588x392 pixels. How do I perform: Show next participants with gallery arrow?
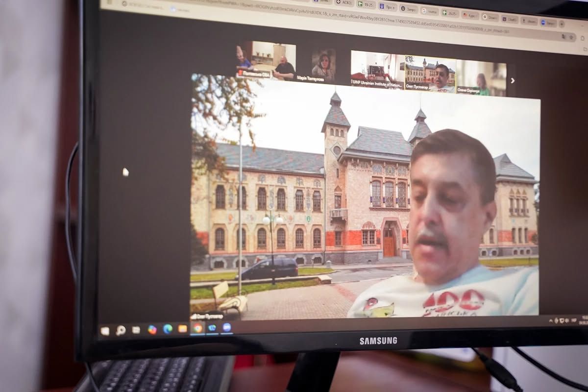pos(513,80)
